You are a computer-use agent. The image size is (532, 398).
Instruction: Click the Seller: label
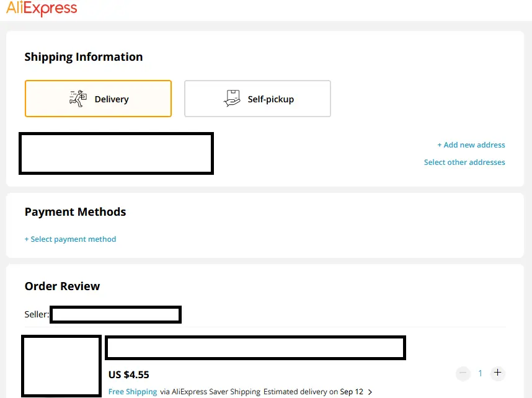(37, 314)
